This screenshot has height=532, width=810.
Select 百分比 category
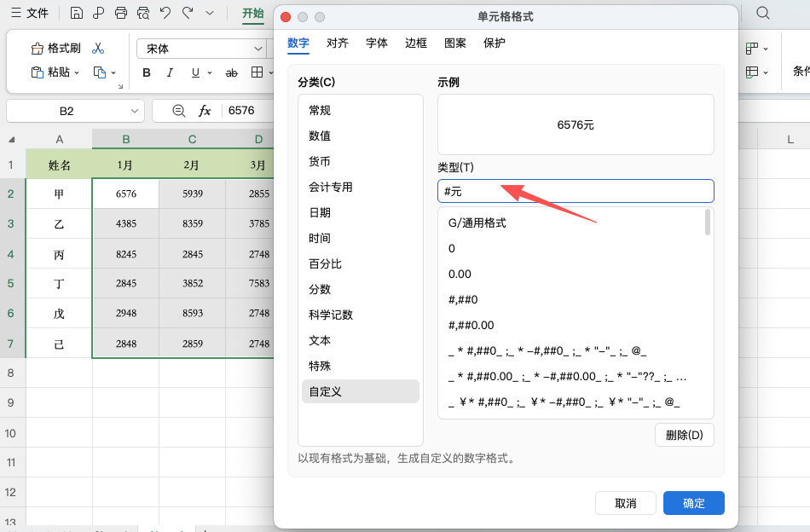(360, 264)
